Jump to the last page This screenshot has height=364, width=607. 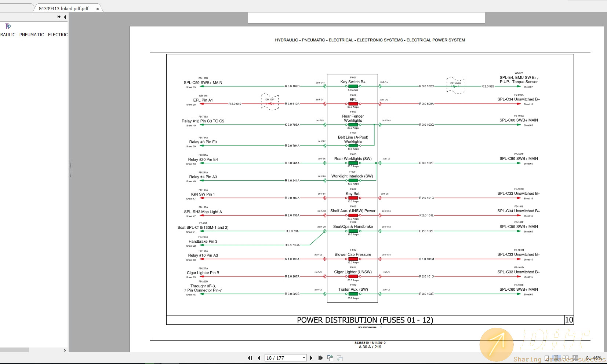[x=320, y=358]
